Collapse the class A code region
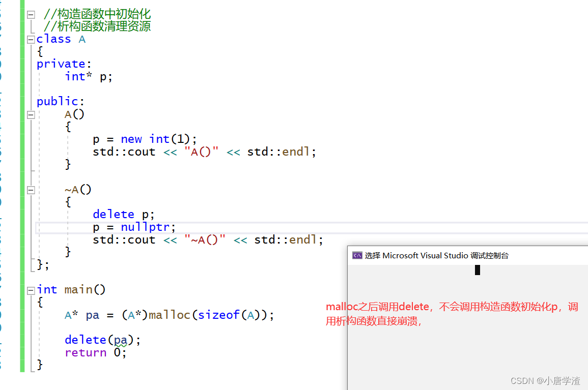588x390 pixels. click(31, 39)
